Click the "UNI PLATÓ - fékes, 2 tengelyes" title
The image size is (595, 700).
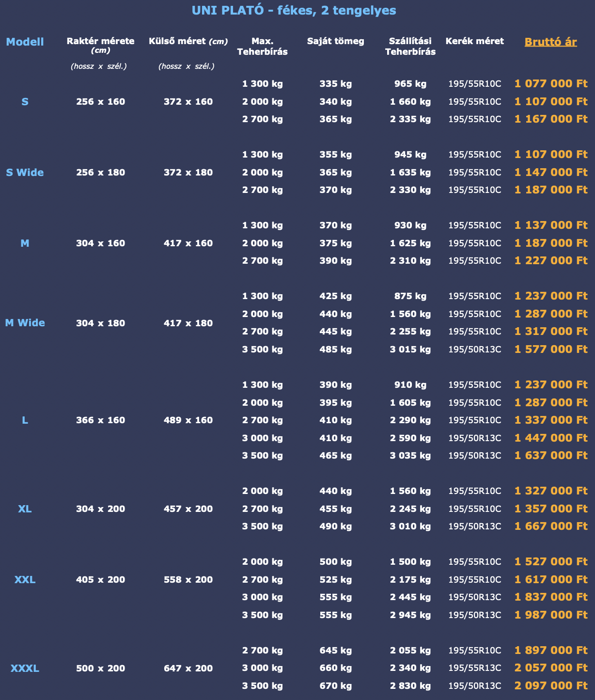tap(294, 10)
